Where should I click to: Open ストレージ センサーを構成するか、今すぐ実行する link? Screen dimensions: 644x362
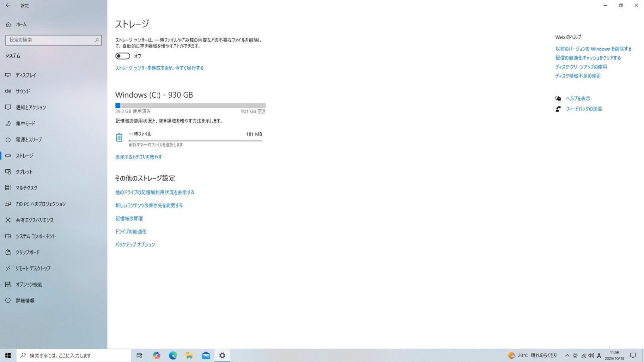pos(159,68)
